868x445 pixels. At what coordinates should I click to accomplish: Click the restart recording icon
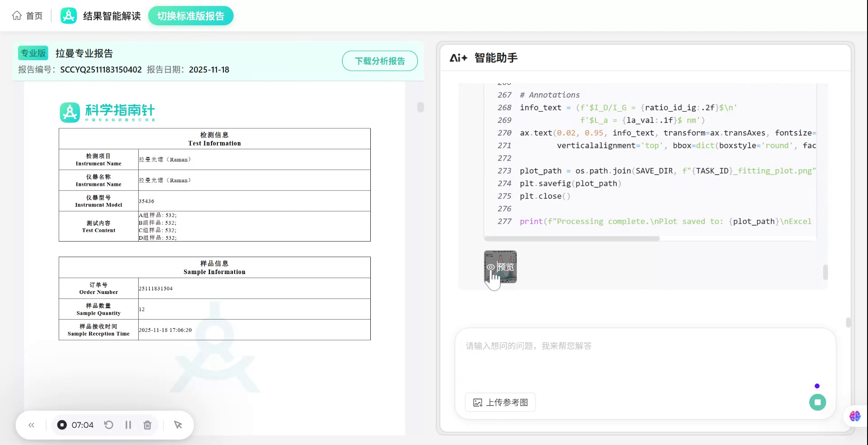click(x=108, y=425)
